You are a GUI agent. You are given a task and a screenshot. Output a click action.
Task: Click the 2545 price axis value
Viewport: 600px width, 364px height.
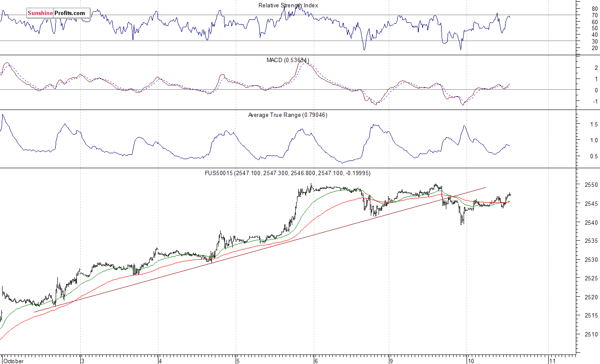pos(592,203)
